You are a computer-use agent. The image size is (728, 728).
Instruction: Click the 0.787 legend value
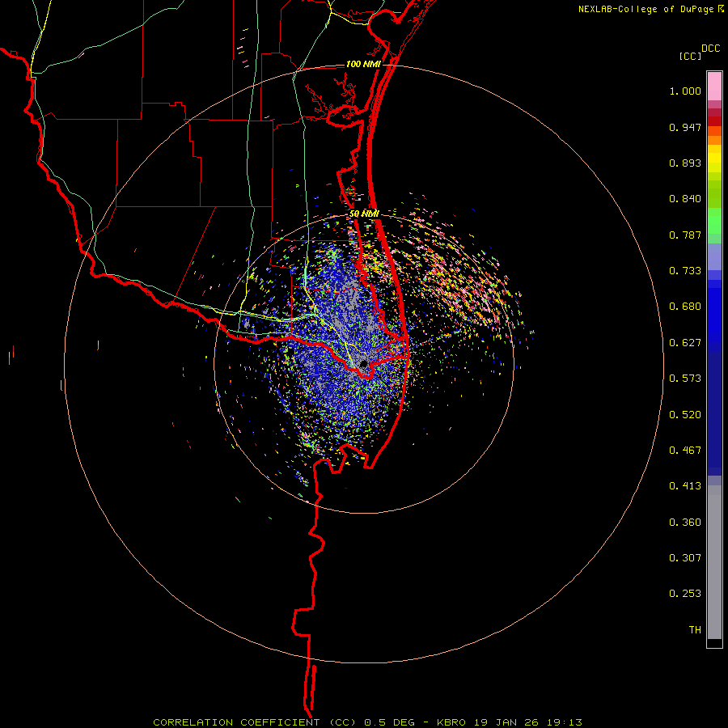tap(685, 235)
